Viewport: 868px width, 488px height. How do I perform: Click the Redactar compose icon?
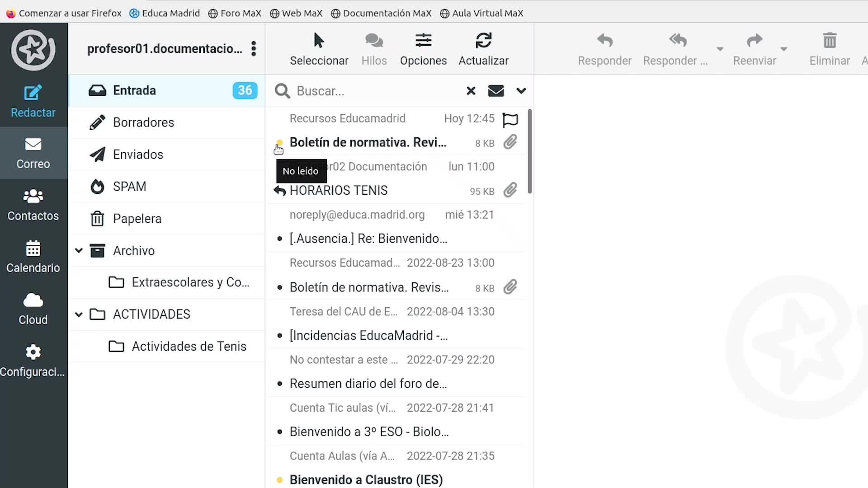33,93
